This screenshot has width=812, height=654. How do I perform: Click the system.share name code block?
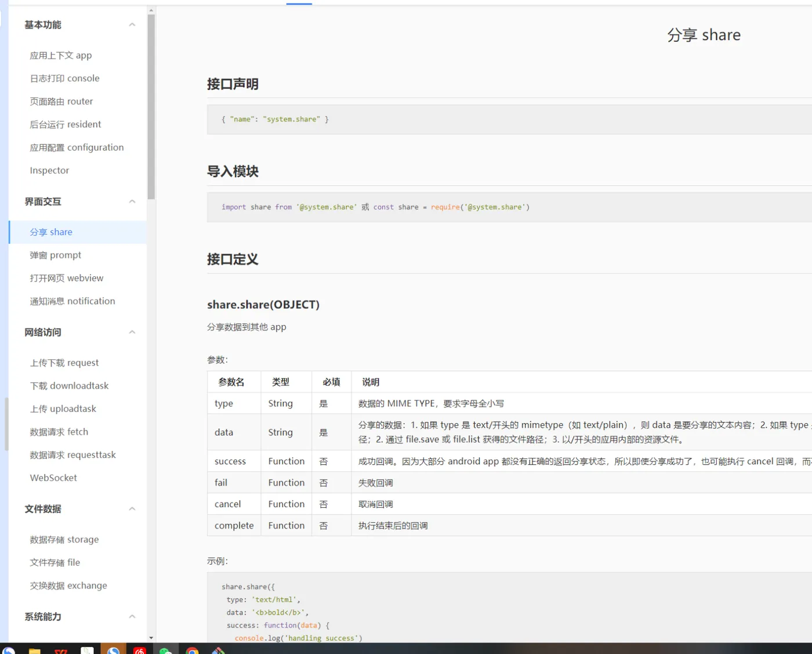[509, 120]
